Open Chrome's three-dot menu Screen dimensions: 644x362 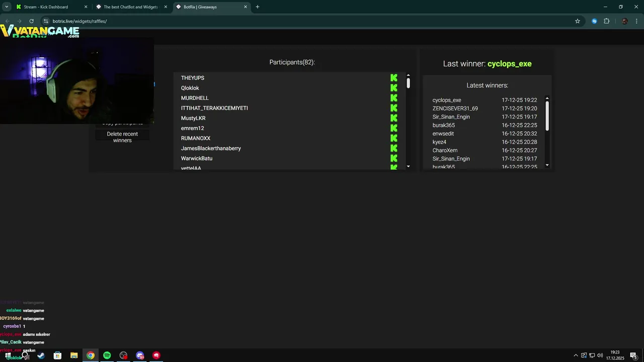(637, 21)
